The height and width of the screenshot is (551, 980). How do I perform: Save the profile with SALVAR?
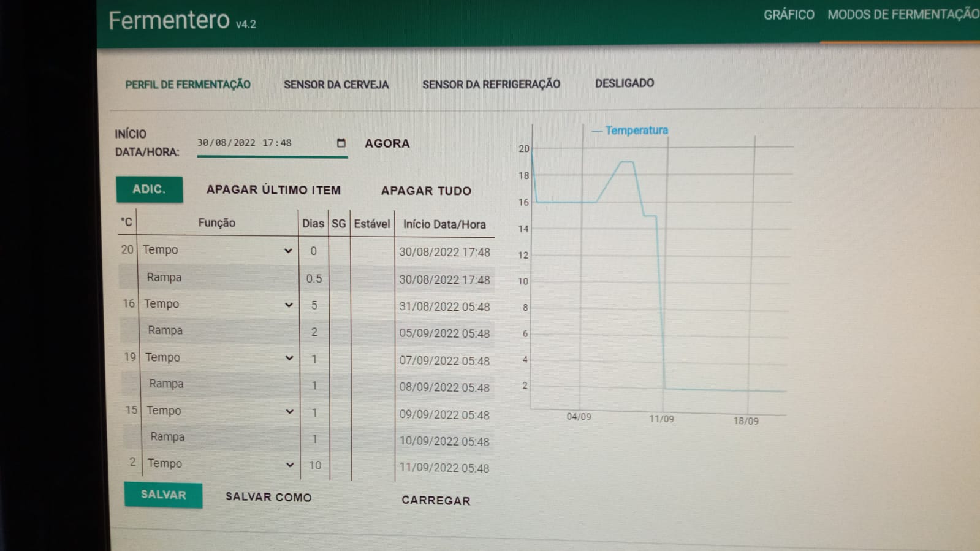163,495
